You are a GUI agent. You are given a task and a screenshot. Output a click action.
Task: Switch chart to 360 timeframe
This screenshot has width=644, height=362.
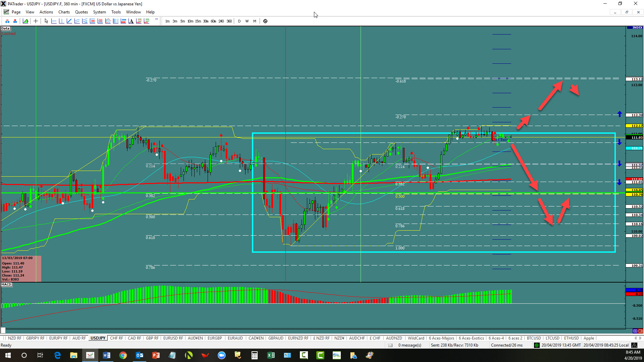(x=229, y=21)
